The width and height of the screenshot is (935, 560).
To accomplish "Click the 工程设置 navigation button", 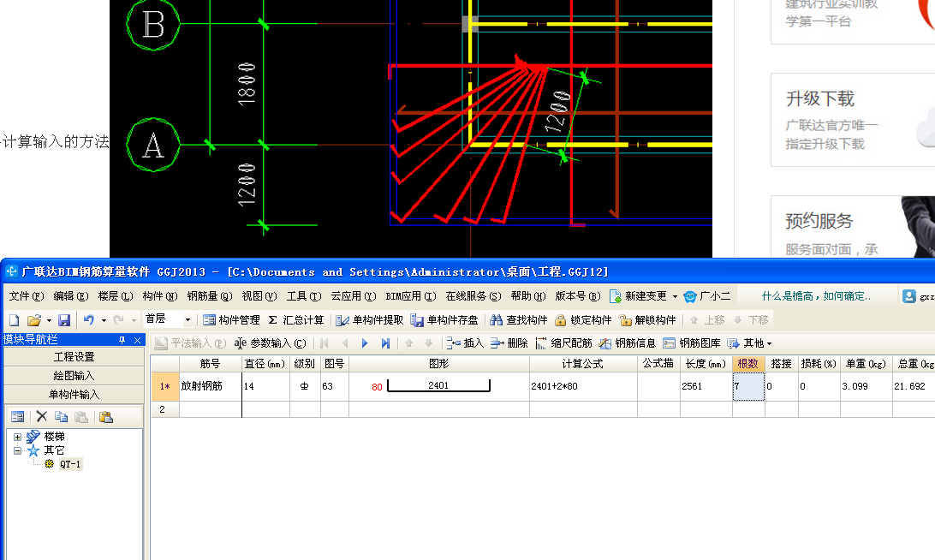I will 74,356.
